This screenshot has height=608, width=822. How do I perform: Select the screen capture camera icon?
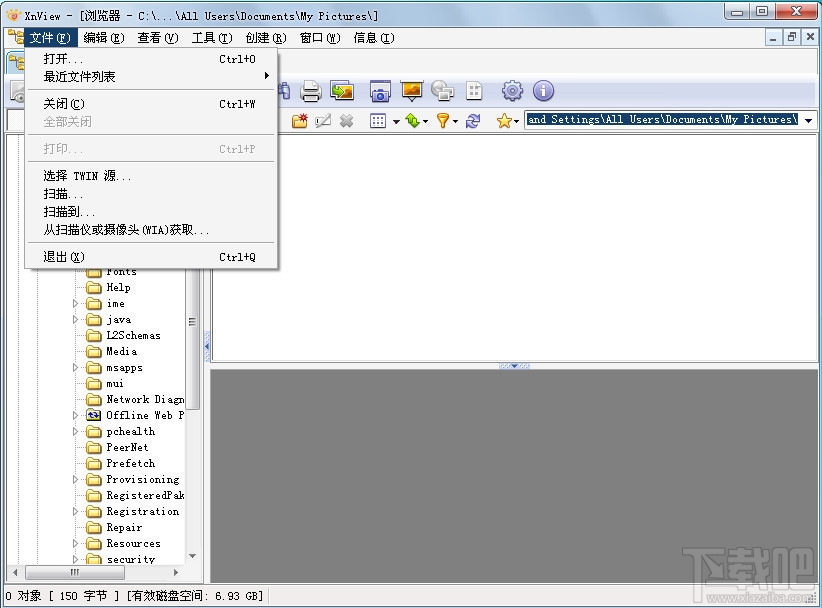[x=380, y=91]
